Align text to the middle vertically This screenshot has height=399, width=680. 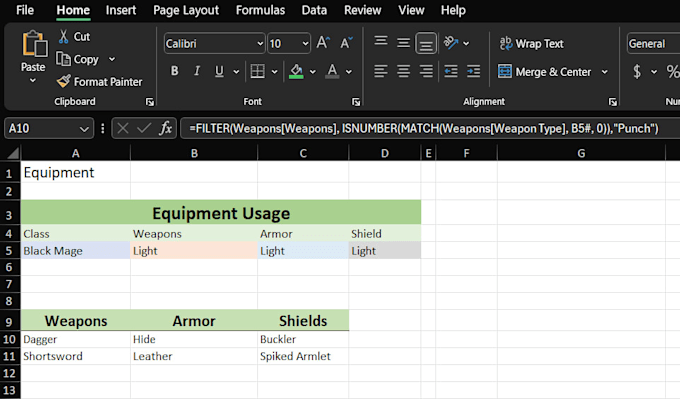tap(403, 43)
